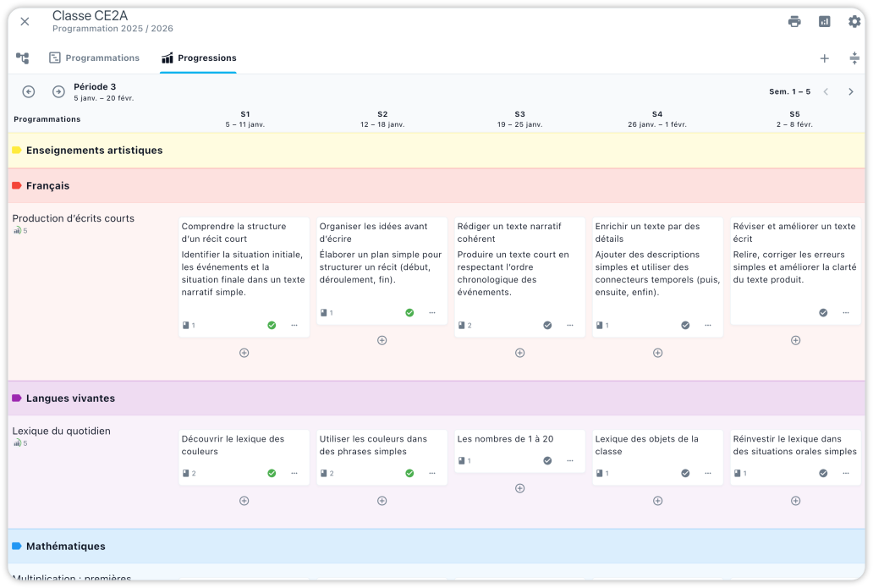Click the purple Langues vivantes color tag
The image size is (873, 588).
pyautogui.click(x=16, y=398)
